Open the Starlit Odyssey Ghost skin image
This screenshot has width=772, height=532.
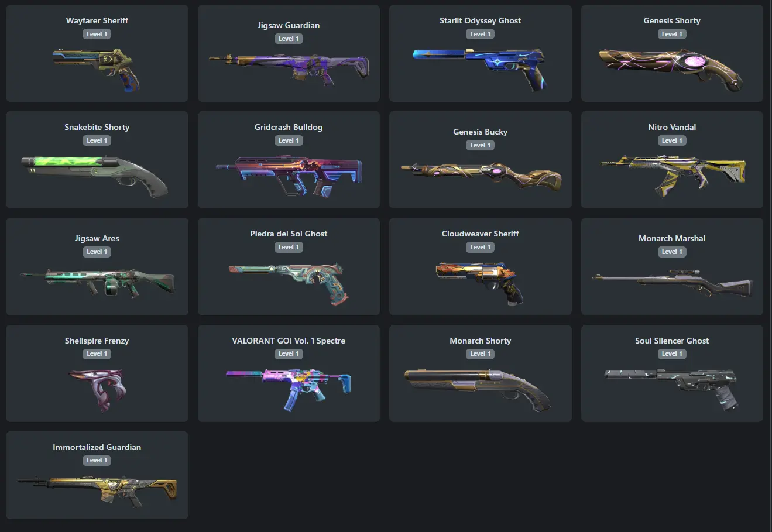480,68
